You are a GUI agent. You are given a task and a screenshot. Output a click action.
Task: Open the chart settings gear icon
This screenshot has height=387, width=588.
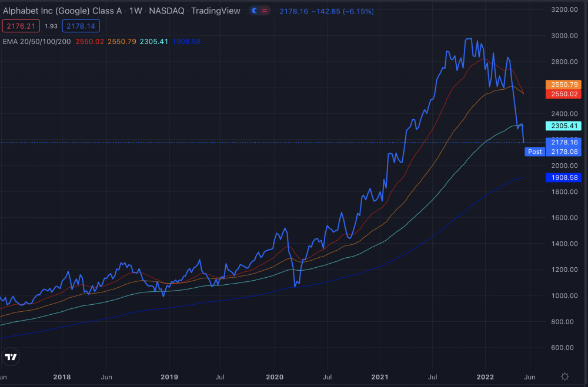click(x=564, y=376)
